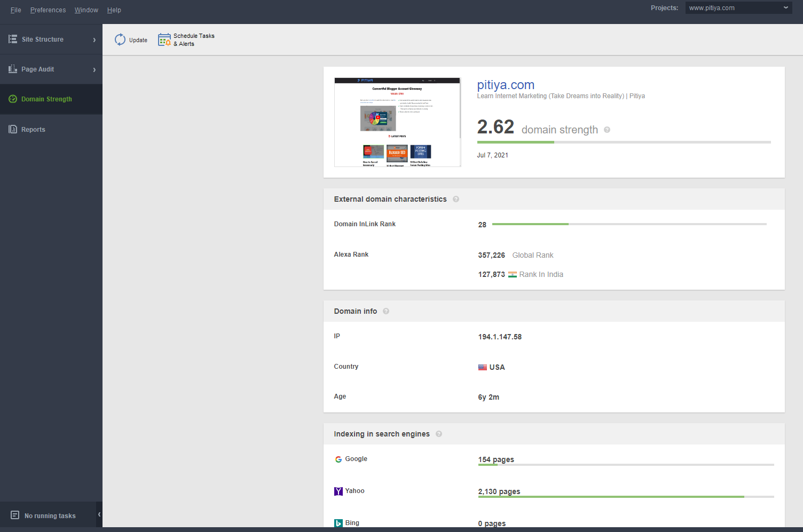The width and height of the screenshot is (803, 532).
Task: Click the 357,226 Global Rank value
Action: pyautogui.click(x=491, y=255)
